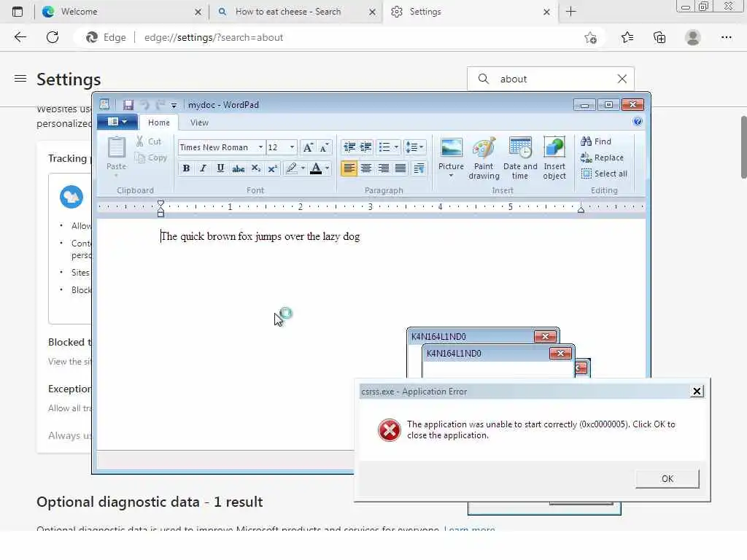Click Insert object

click(x=554, y=158)
